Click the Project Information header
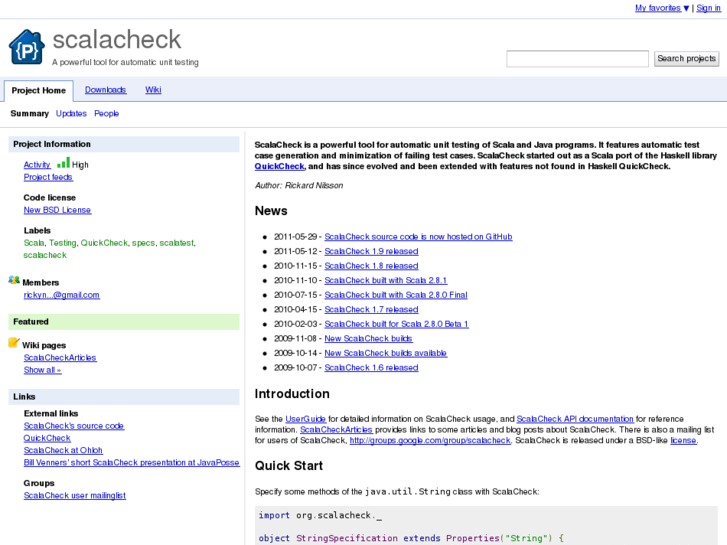The image size is (727, 545). [x=124, y=144]
